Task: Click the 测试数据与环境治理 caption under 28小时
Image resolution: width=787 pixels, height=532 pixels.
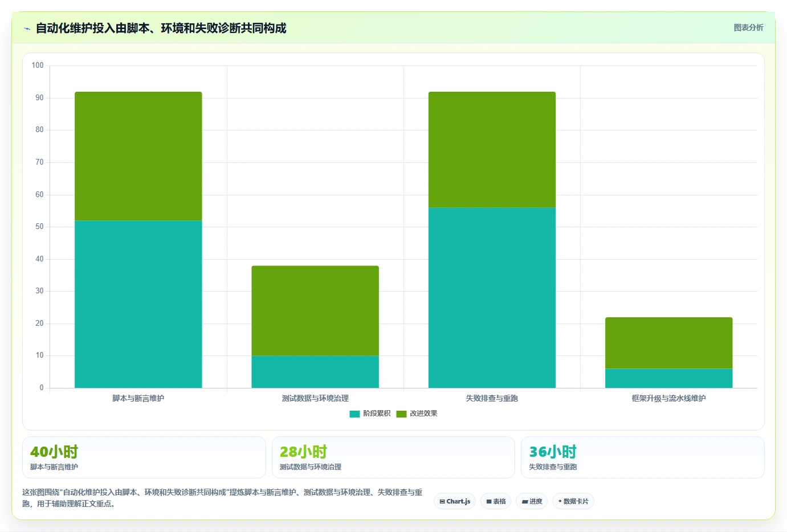Action: (311, 466)
